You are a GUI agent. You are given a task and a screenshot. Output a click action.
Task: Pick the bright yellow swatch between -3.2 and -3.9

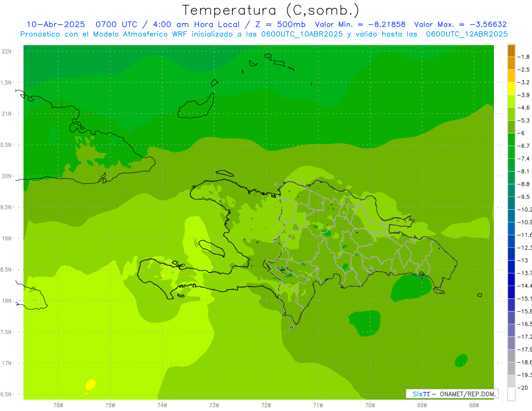[511, 89]
